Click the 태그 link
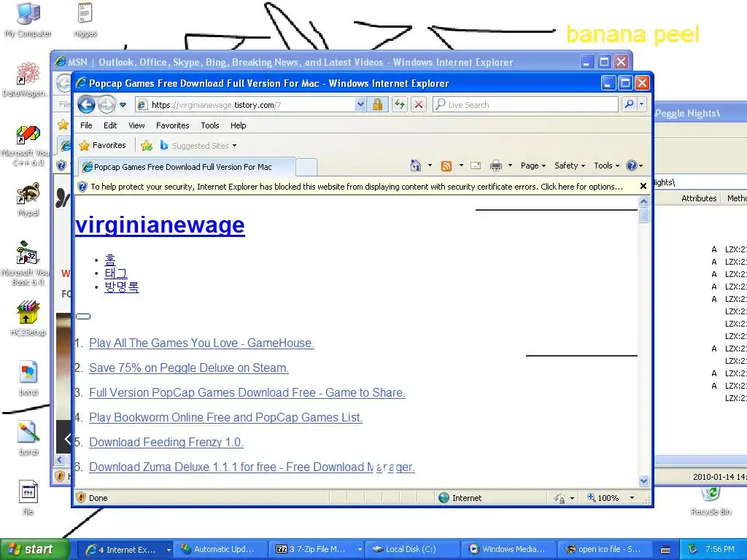The width and height of the screenshot is (747, 560). coord(116,273)
